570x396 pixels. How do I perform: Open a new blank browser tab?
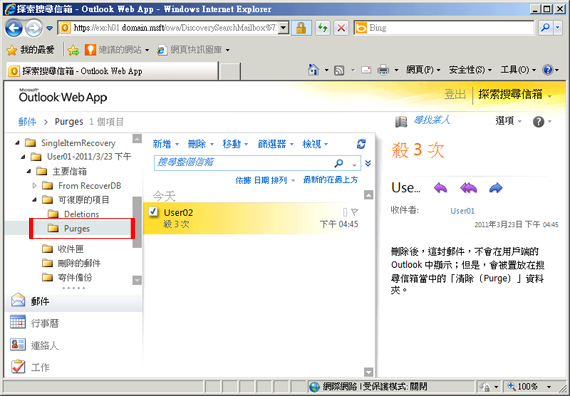pyautogui.click(x=229, y=71)
